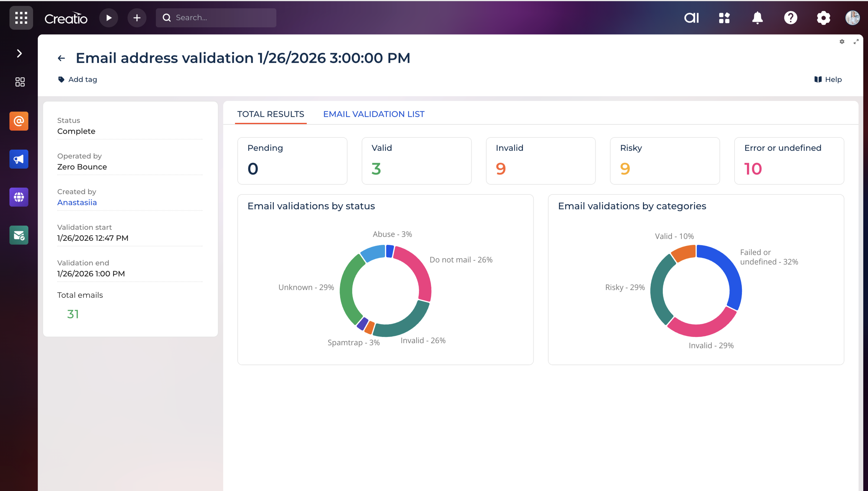Expand page to full screen
Image resolution: width=868 pixels, height=491 pixels.
point(856,42)
